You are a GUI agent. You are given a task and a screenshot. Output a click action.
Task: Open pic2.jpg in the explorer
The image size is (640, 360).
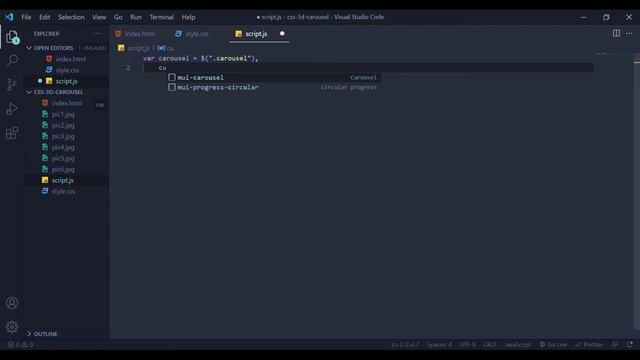(x=63, y=125)
